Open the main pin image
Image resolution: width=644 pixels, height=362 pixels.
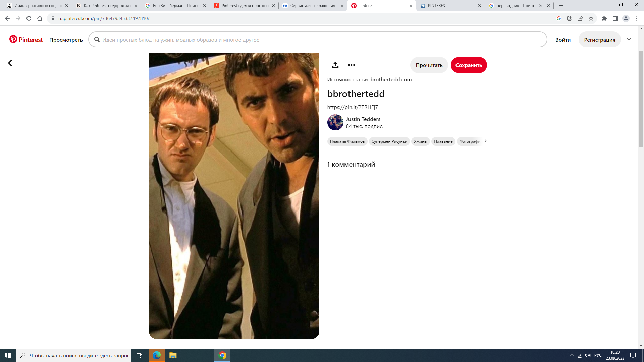pos(234,196)
